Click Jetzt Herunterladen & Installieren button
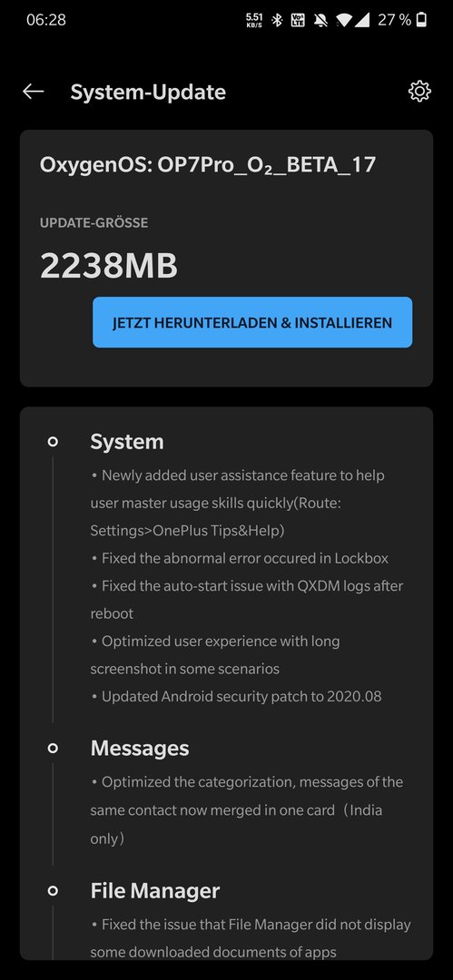The height and width of the screenshot is (980, 453). (x=252, y=322)
